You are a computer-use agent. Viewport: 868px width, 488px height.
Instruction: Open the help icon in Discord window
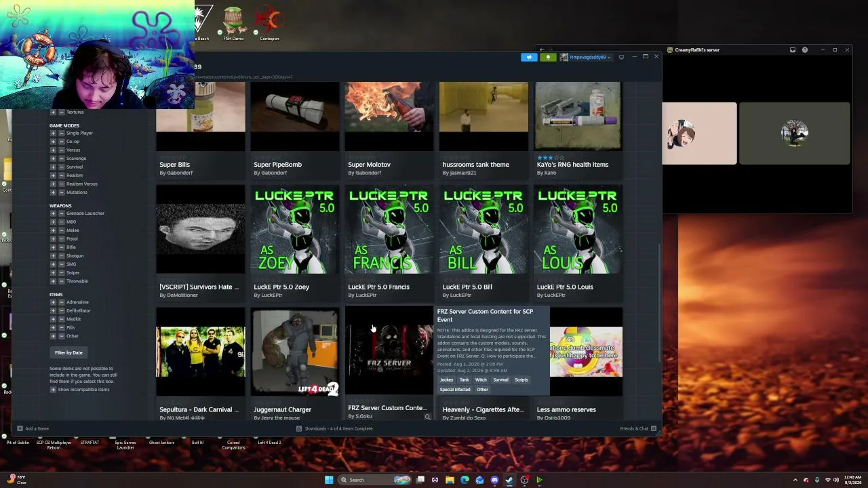coord(805,49)
